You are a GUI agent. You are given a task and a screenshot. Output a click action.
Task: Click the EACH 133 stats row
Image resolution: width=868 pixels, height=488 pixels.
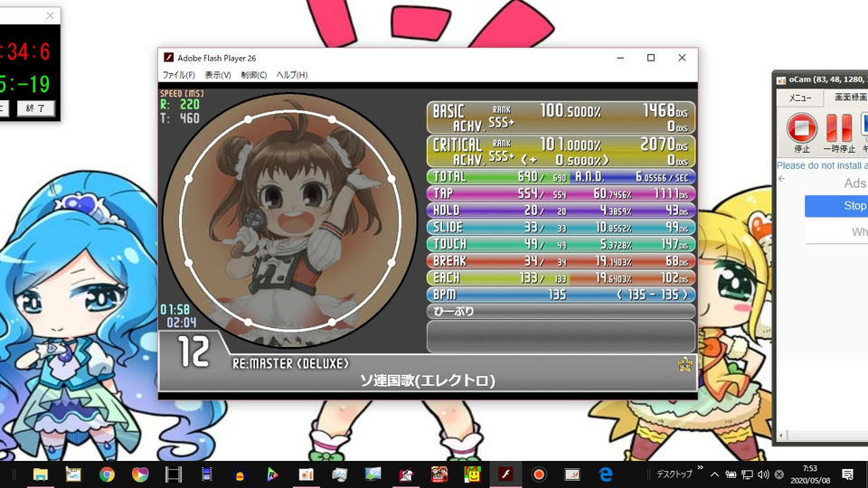pos(561,277)
